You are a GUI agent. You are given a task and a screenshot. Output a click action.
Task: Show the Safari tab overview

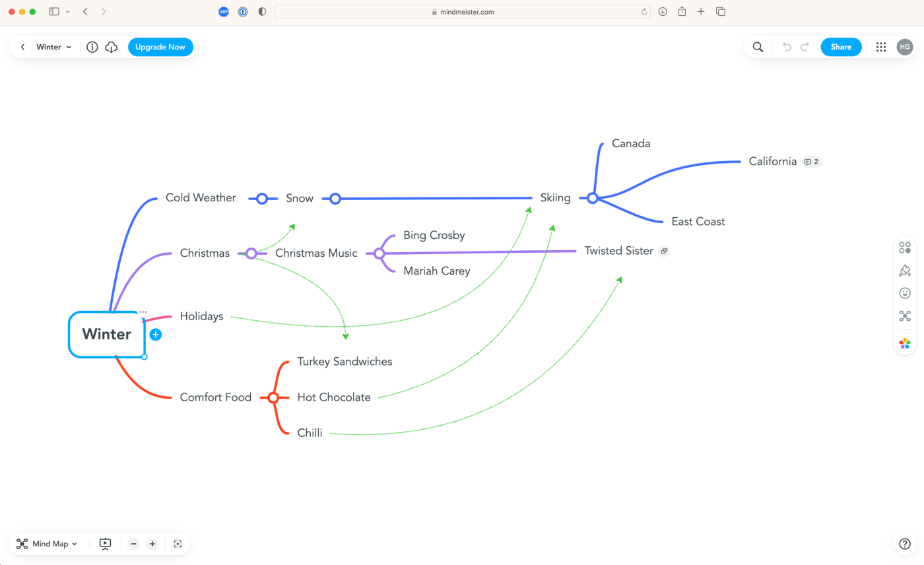pyautogui.click(x=721, y=12)
